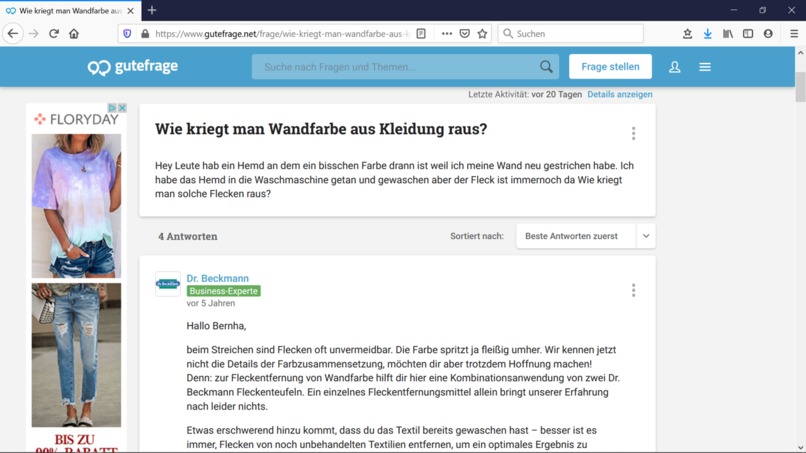
Task: Bookmark this page with the star
Action: [482, 34]
